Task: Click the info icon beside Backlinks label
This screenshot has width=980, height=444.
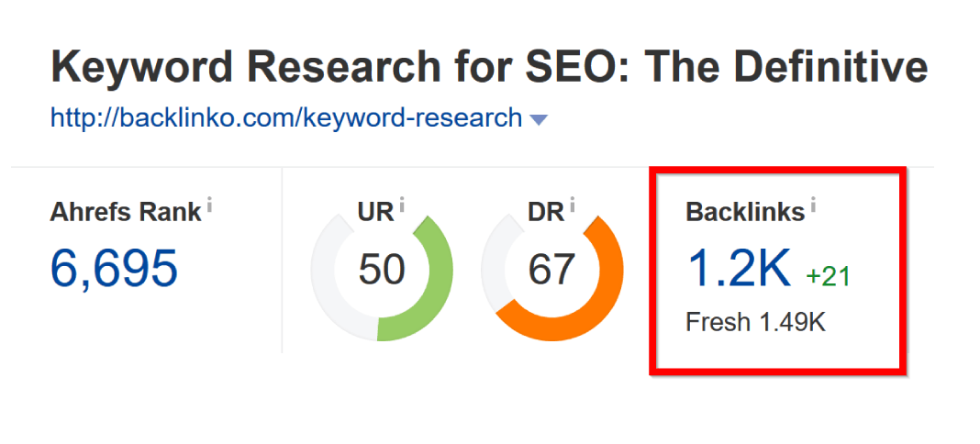Action: (x=813, y=205)
